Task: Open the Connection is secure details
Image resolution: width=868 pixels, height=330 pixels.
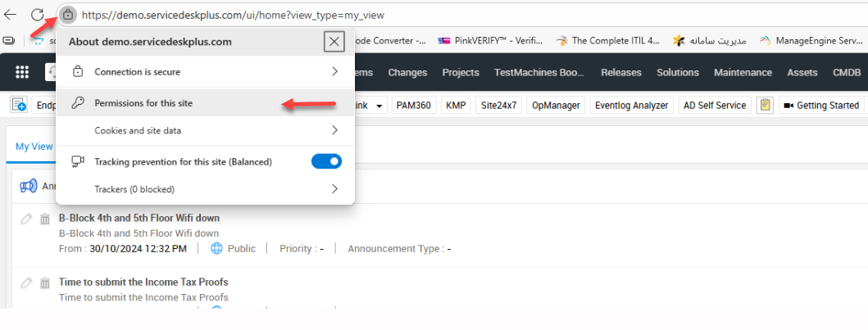Action: (x=206, y=72)
